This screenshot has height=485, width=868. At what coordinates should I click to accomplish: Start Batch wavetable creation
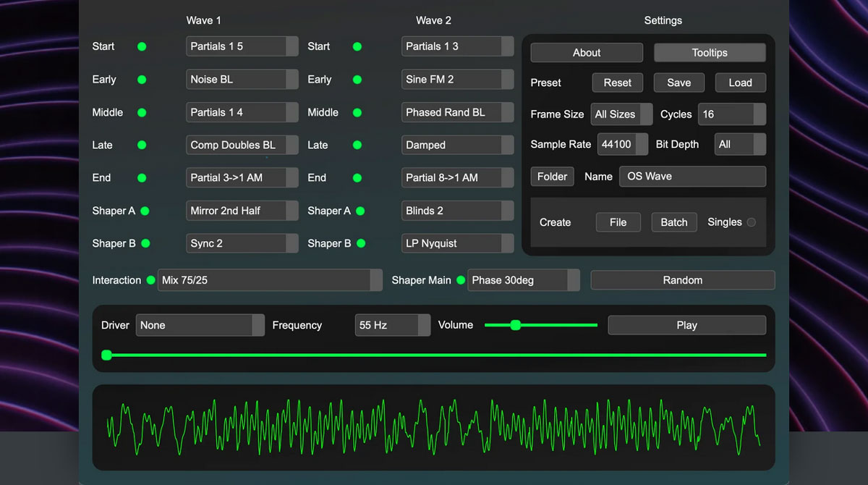point(673,222)
